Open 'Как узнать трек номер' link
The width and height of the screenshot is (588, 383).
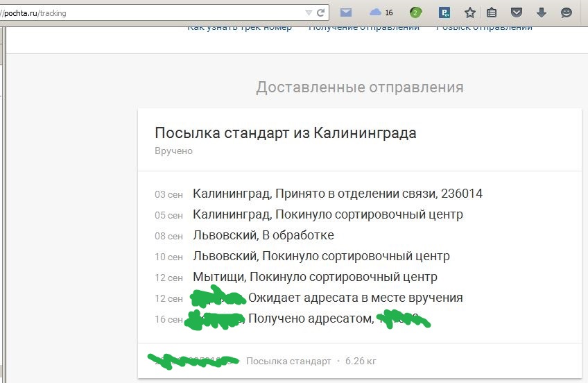(239, 28)
